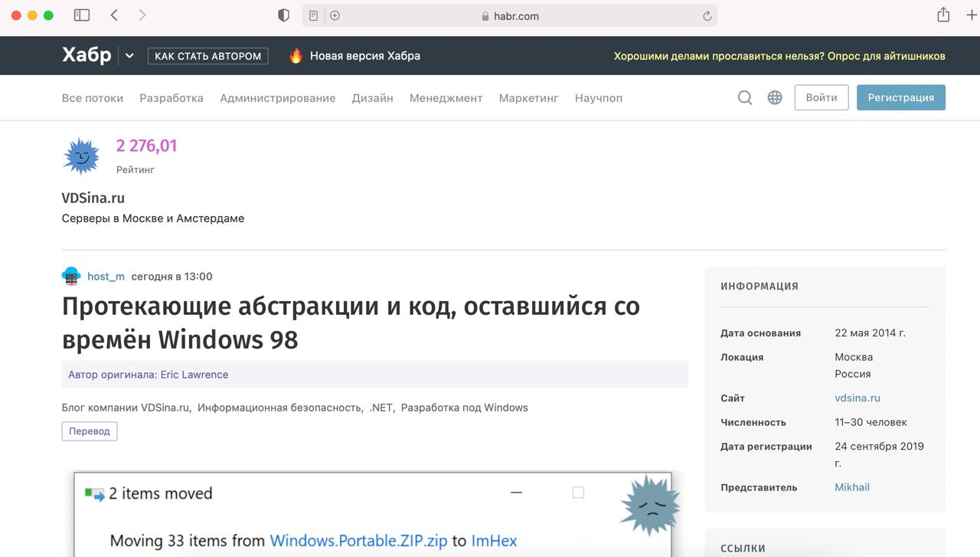Open the host_m author profile link

(106, 277)
